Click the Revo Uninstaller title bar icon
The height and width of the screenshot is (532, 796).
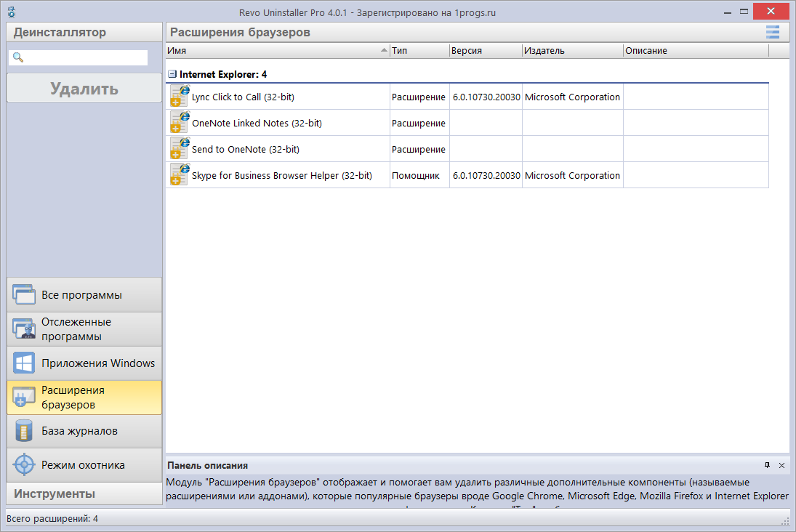coord(11,11)
